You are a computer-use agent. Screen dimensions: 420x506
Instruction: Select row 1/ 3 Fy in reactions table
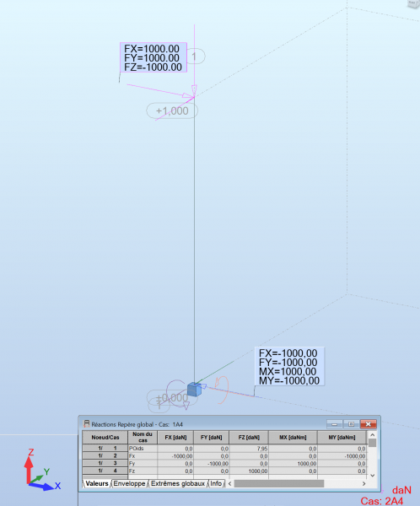tap(224, 463)
